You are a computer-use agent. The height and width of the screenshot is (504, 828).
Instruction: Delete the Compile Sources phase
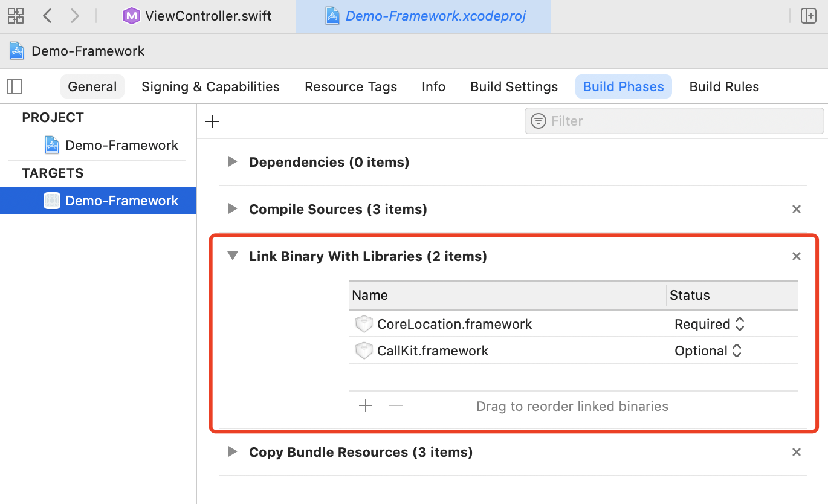[796, 209]
